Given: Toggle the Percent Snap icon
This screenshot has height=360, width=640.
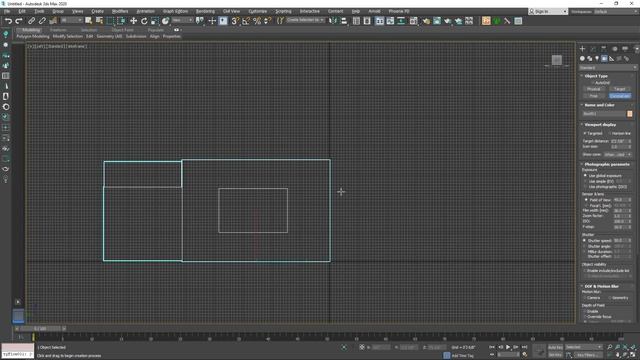Looking at the screenshot, I should pos(257,21).
